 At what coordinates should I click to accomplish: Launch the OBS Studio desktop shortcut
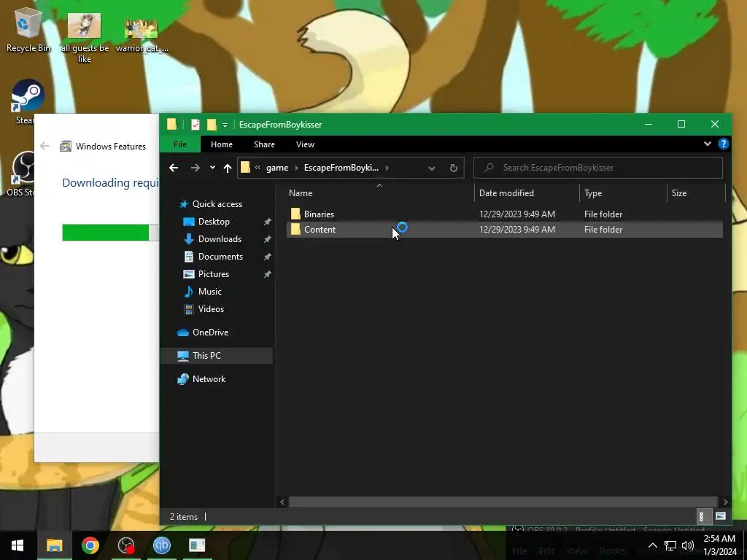point(24,174)
